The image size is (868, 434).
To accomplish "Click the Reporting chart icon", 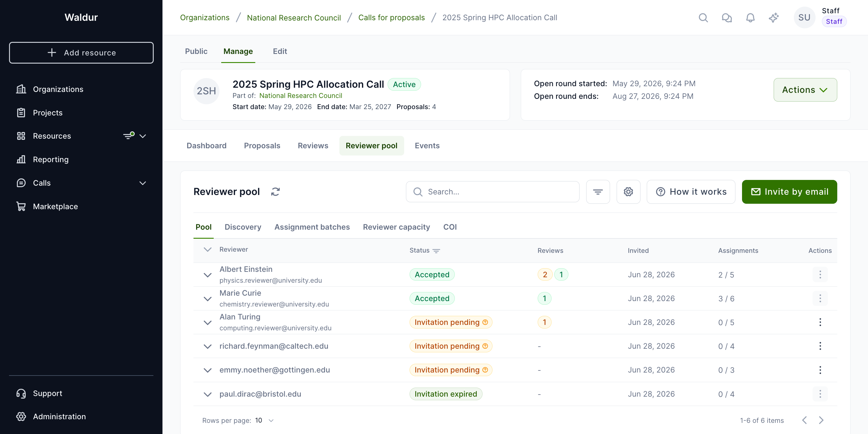I will [x=21, y=159].
